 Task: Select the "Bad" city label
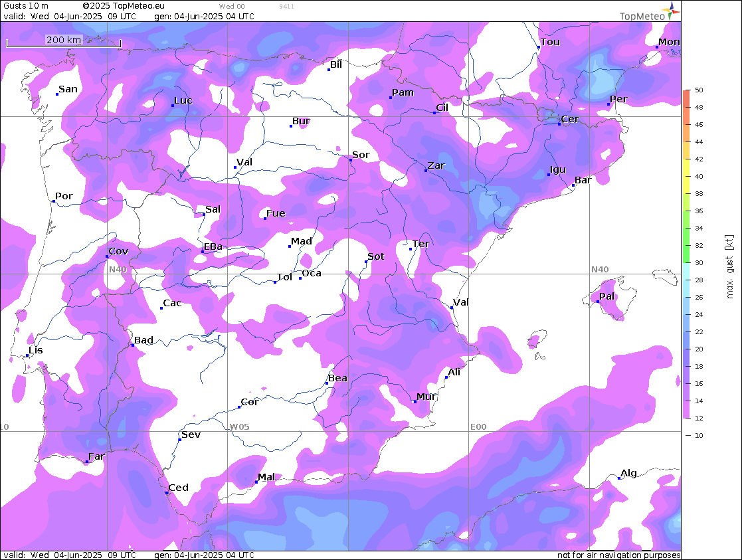click(143, 340)
